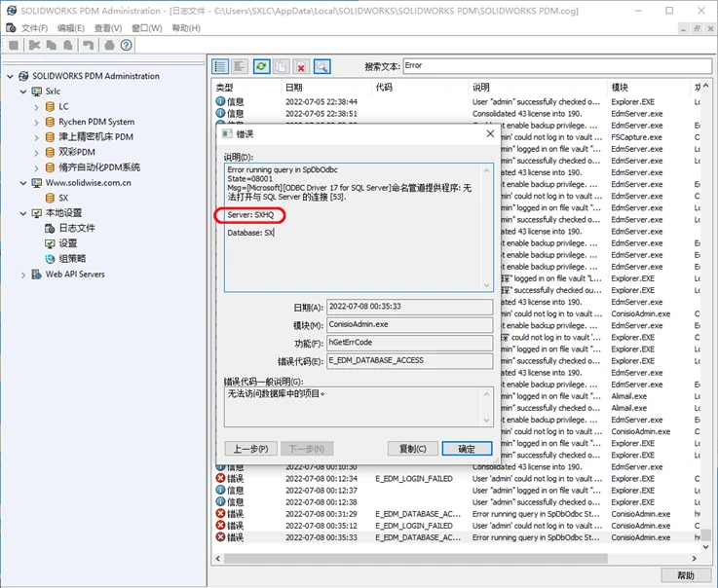This screenshot has height=588, width=718.
Task: Sort log by 类型 column header
Action: coord(246,87)
